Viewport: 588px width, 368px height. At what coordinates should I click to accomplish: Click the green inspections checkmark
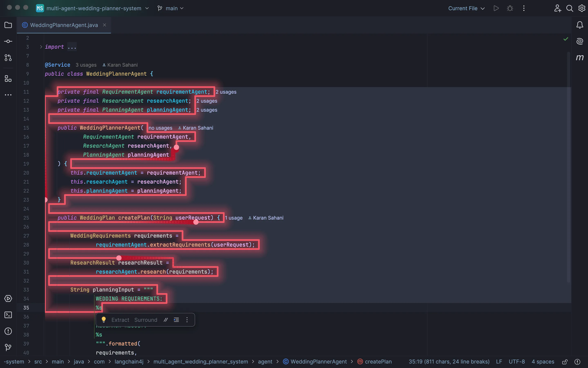(566, 39)
